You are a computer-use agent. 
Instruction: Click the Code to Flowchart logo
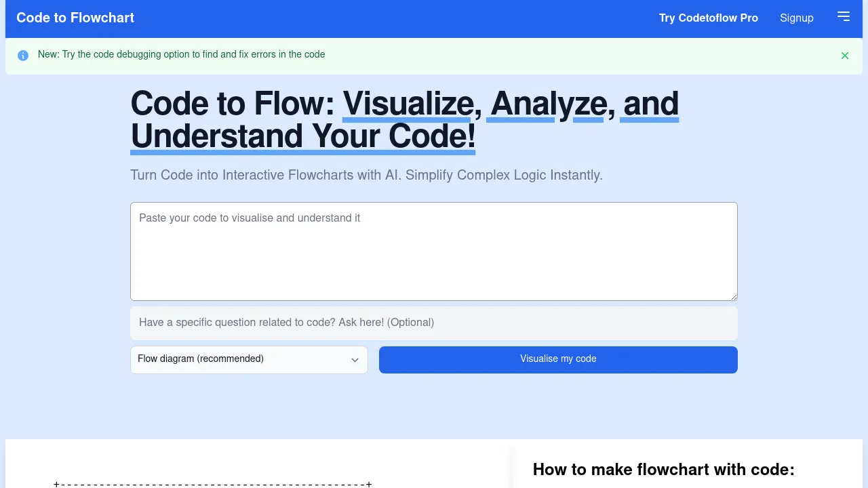pyautogui.click(x=75, y=18)
